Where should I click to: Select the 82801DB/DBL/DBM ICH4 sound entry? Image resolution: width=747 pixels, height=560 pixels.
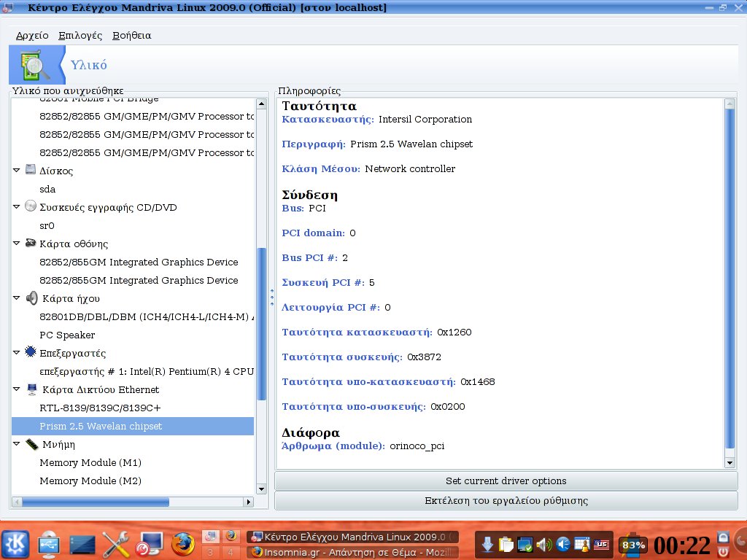point(147,316)
